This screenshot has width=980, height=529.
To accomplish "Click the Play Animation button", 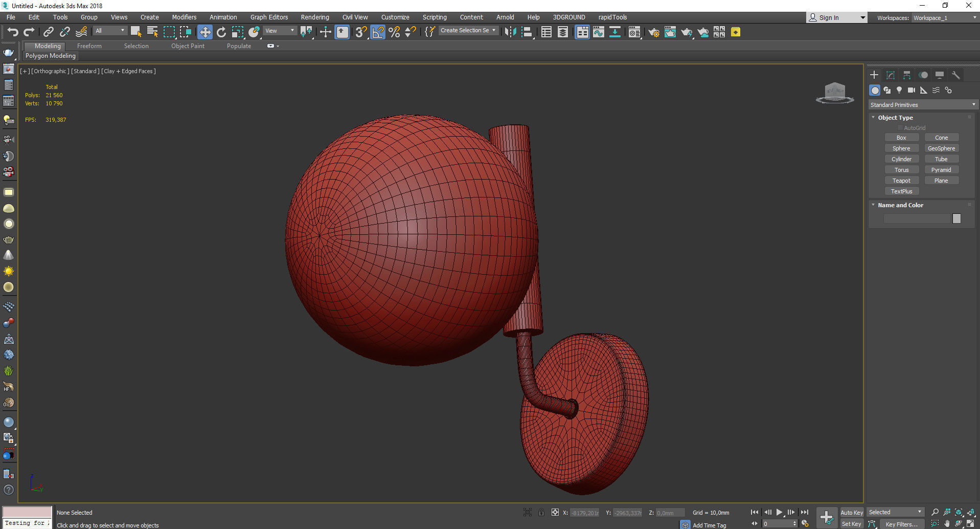I will (779, 512).
